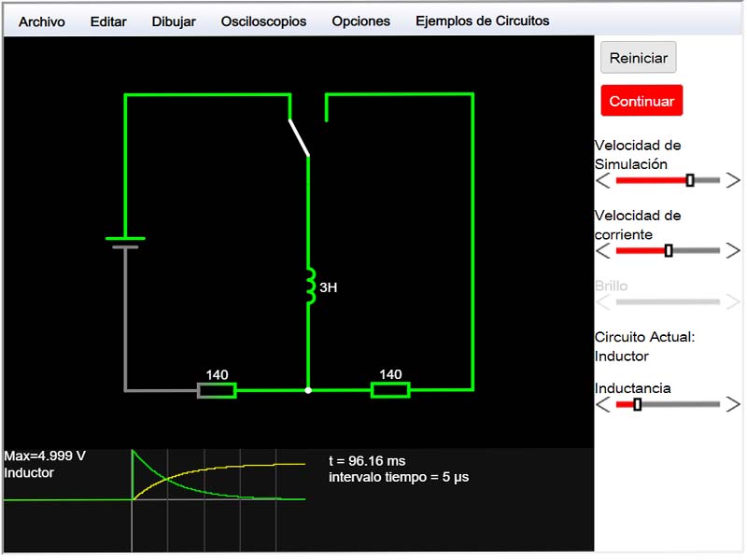Open the Osciloscopios menu
Image resolution: width=747 pixels, height=560 pixels.
coord(264,21)
